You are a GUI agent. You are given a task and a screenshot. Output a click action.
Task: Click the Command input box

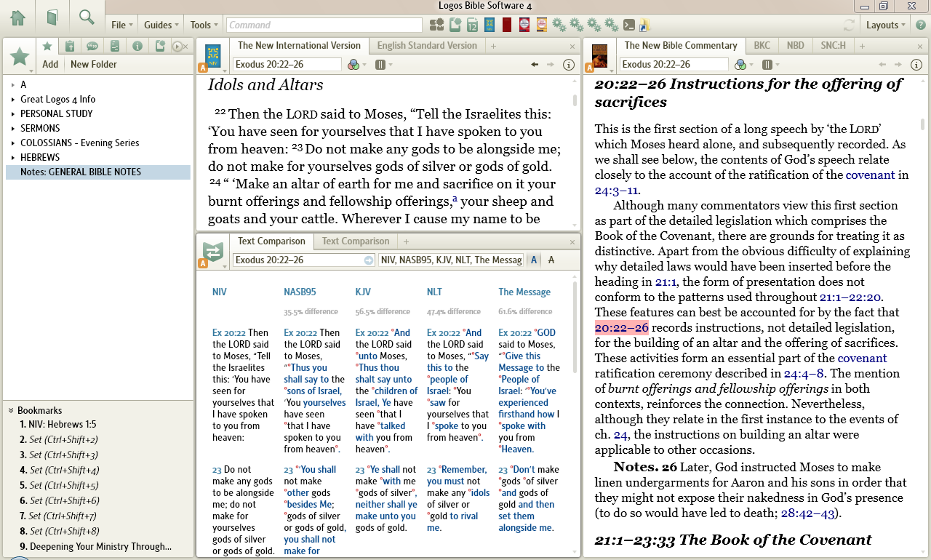[324, 25]
